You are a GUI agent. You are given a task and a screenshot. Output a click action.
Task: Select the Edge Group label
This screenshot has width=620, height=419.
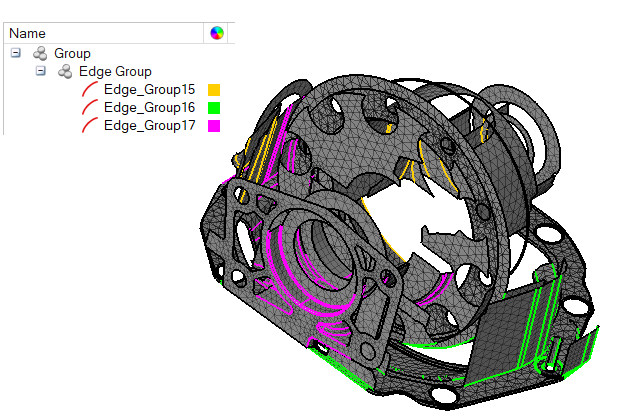click(115, 72)
